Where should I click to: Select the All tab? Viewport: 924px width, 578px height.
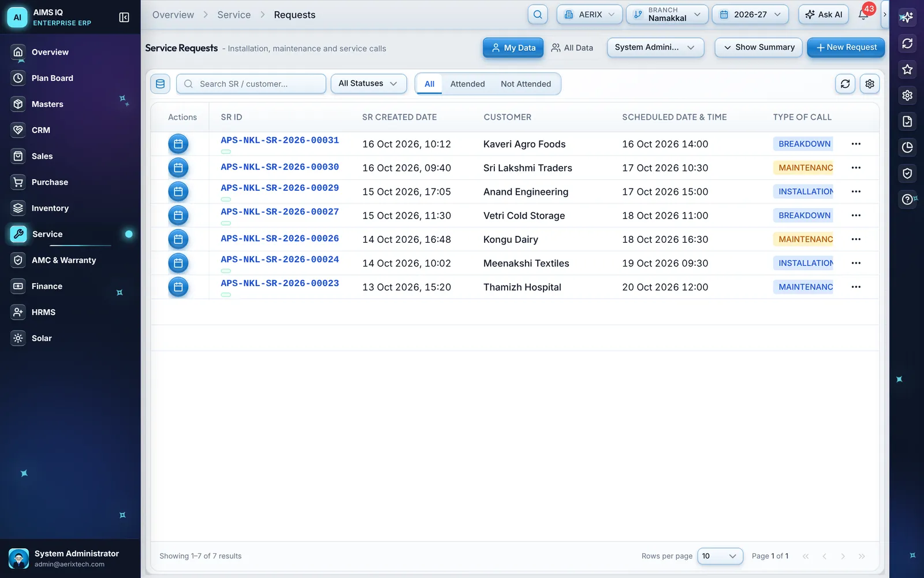[429, 84]
